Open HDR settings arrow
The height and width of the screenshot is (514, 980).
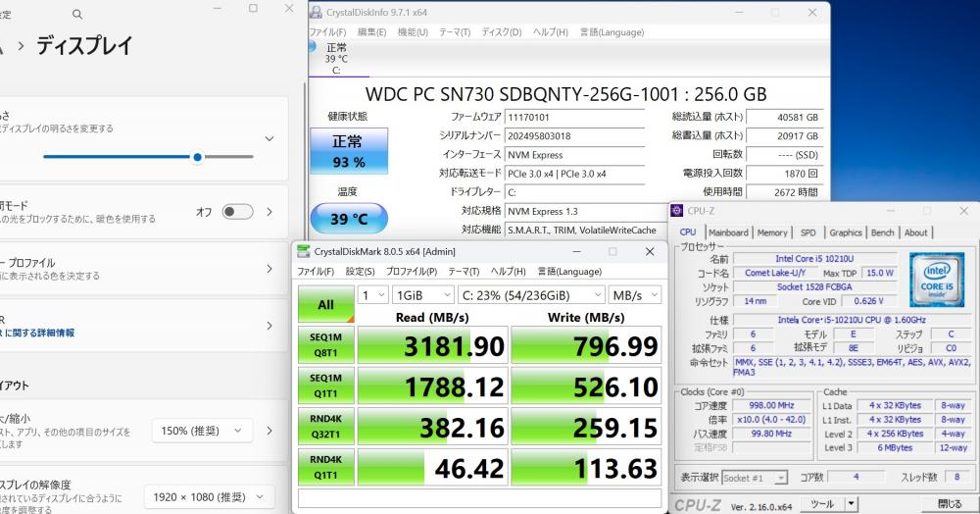pos(269,326)
